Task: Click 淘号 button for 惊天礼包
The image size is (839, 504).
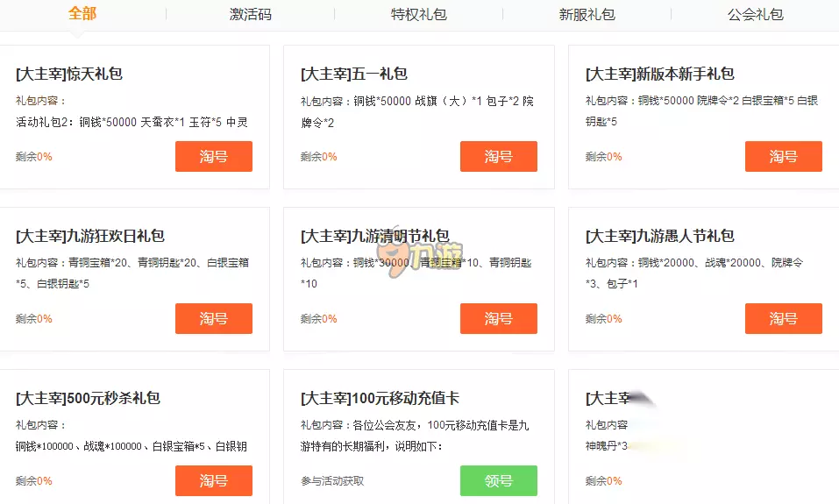Action: (213, 157)
